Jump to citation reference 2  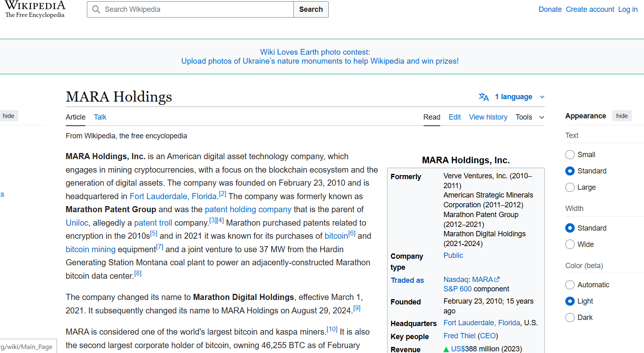pos(223,194)
